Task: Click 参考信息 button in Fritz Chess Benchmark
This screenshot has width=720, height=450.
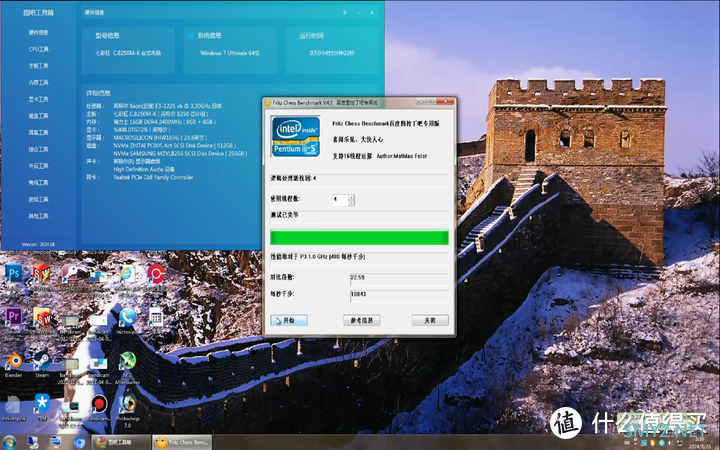Action: point(361,321)
